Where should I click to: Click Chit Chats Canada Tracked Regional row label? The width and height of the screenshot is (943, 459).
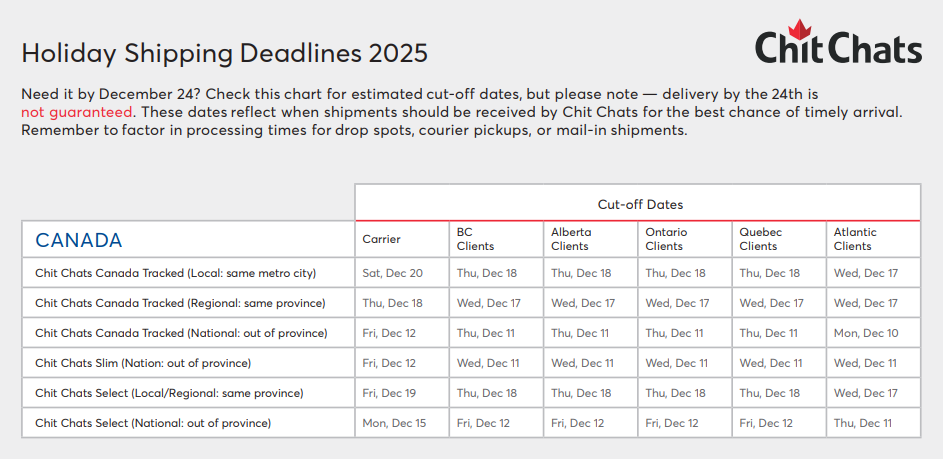[180, 303]
